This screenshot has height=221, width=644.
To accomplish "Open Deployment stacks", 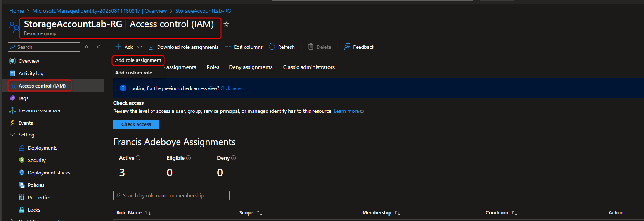I will click(49, 173).
